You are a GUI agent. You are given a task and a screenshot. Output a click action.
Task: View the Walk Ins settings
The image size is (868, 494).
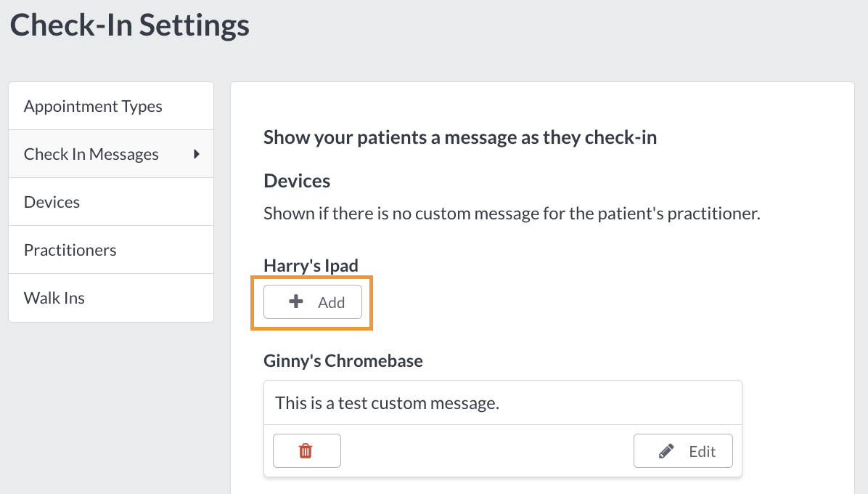pyautogui.click(x=54, y=297)
